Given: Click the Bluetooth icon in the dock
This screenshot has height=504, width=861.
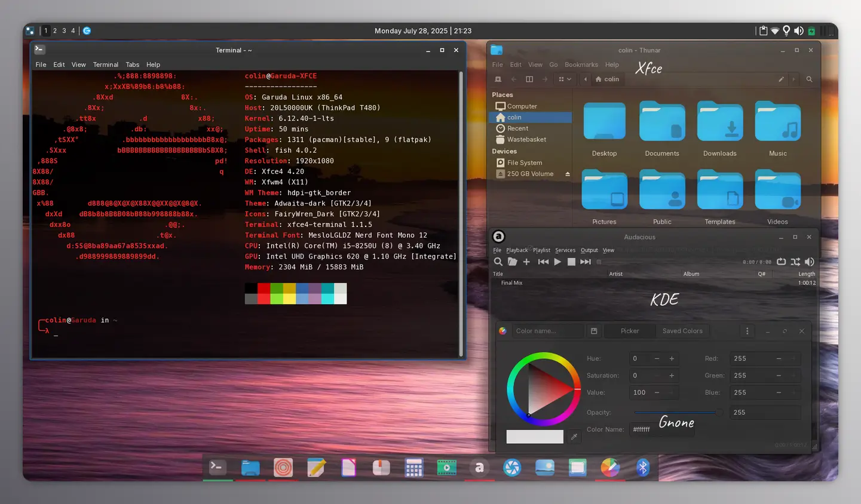Looking at the screenshot, I should 642,468.
